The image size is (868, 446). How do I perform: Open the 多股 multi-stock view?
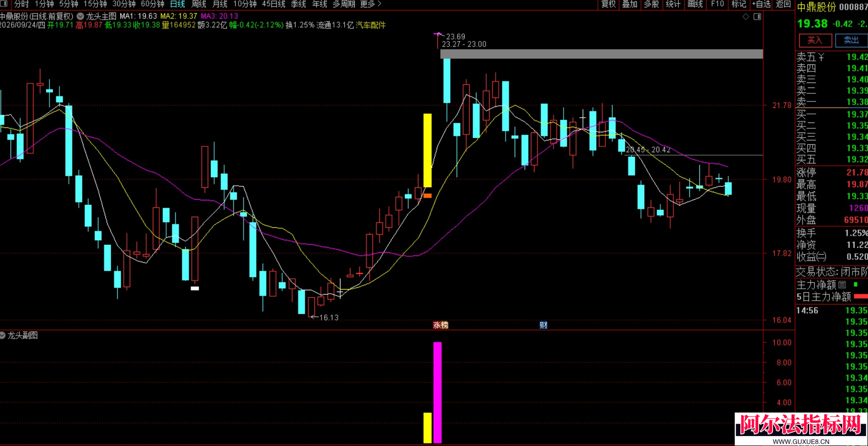click(x=651, y=4)
